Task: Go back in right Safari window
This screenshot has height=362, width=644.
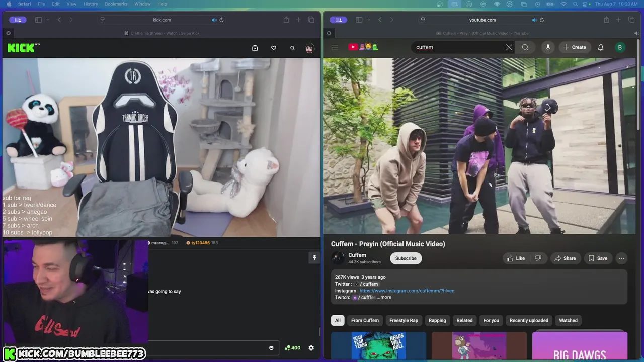Action: click(x=380, y=20)
